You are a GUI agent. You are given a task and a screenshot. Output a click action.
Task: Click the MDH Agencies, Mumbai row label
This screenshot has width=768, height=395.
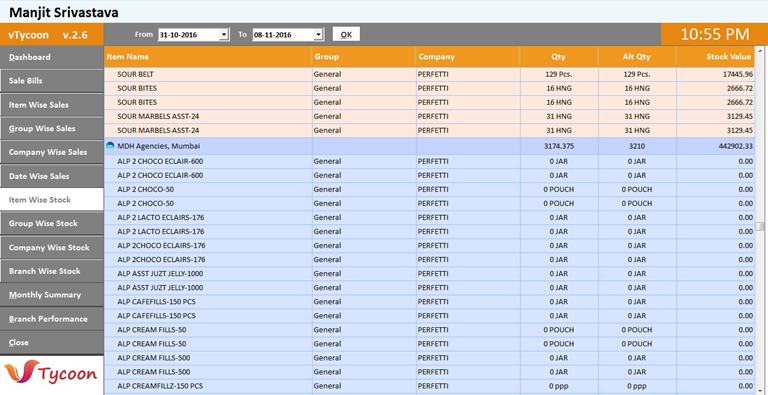coord(159,146)
